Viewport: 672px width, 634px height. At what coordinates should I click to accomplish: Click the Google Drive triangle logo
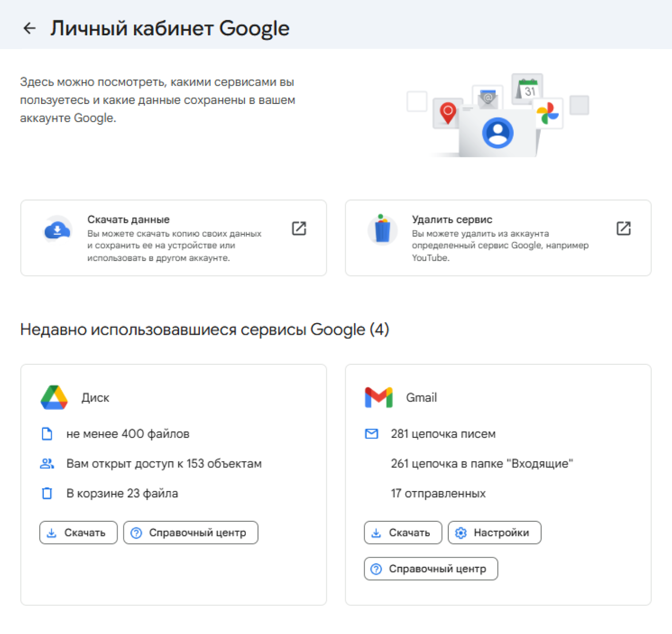(53, 397)
